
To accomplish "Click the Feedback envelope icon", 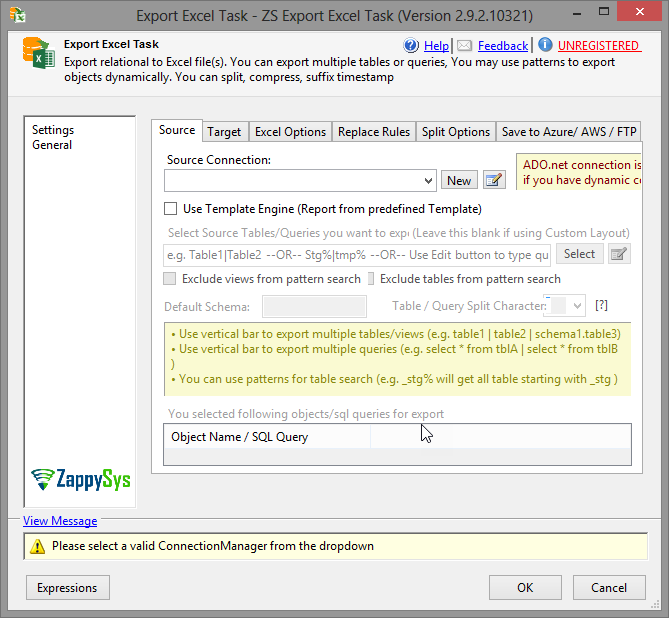I will tap(464, 46).
